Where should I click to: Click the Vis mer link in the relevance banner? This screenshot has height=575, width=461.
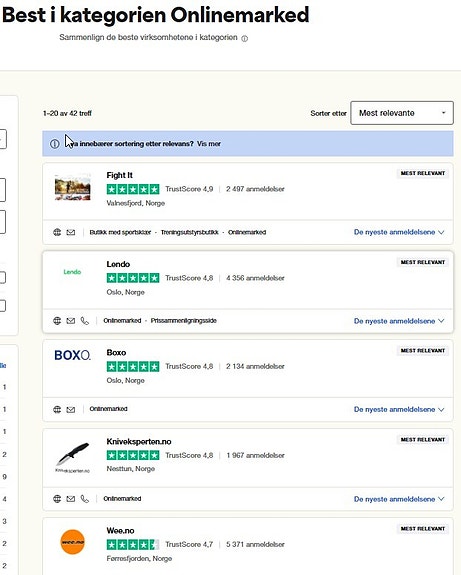click(x=209, y=144)
